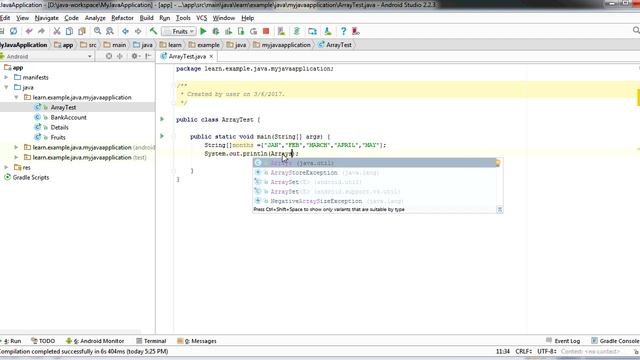Hide project panel icon
640x360 pixels.
[148, 56]
